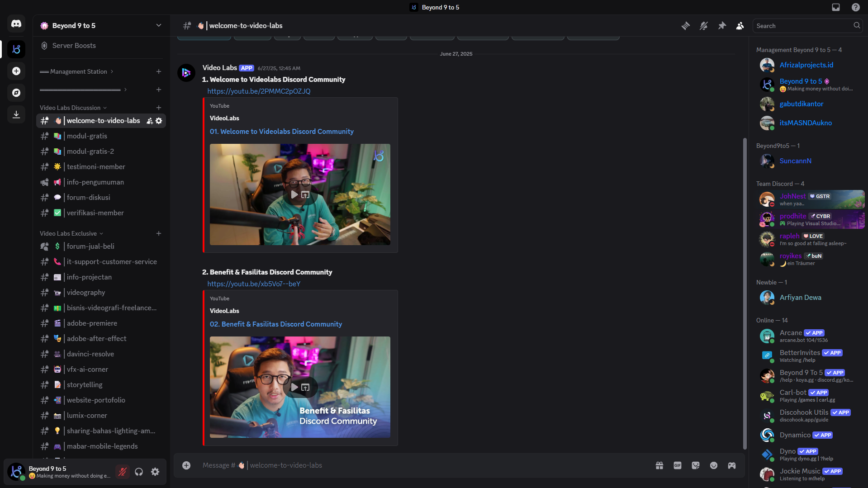This screenshot has height=488, width=868.
Task: Open the gift Nitro icon
Action: [659, 465]
